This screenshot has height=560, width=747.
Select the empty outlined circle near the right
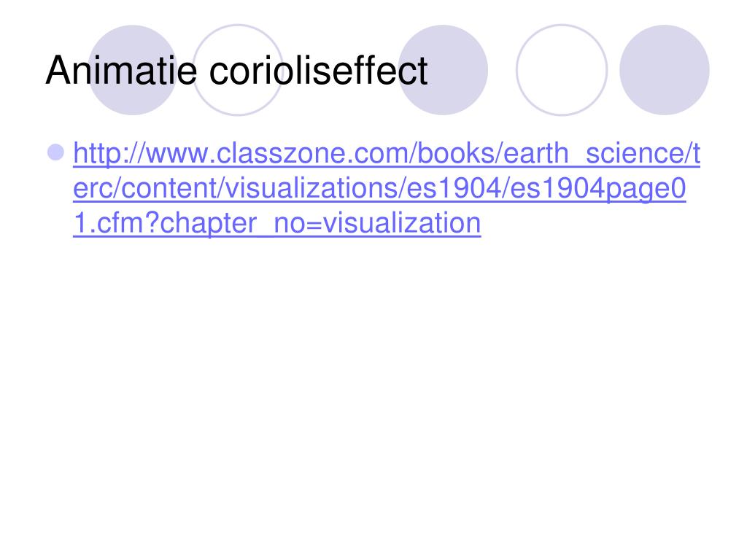point(562,70)
